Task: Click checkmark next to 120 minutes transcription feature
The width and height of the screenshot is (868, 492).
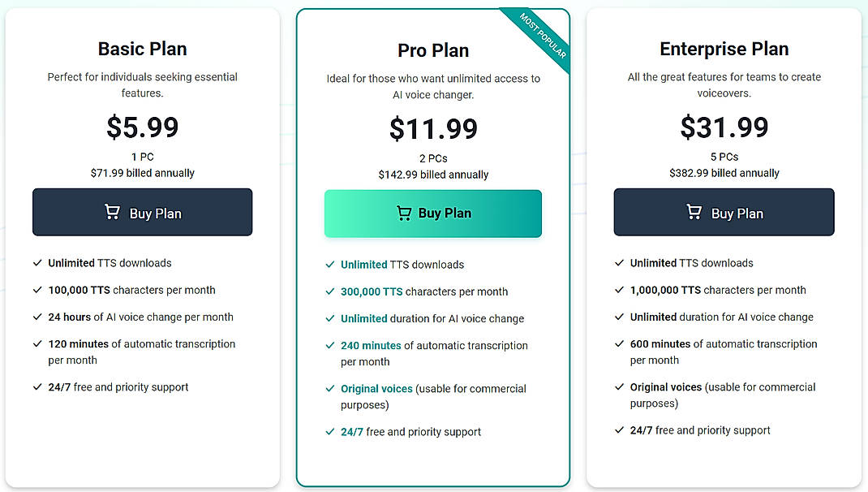Action: (37, 343)
